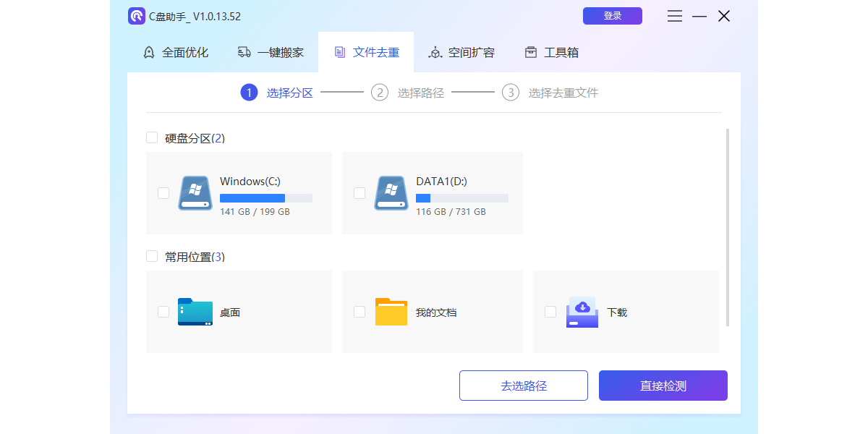This screenshot has height=434, width=868.
Task: Click the 去选路径 button
Action: [x=523, y=385]
